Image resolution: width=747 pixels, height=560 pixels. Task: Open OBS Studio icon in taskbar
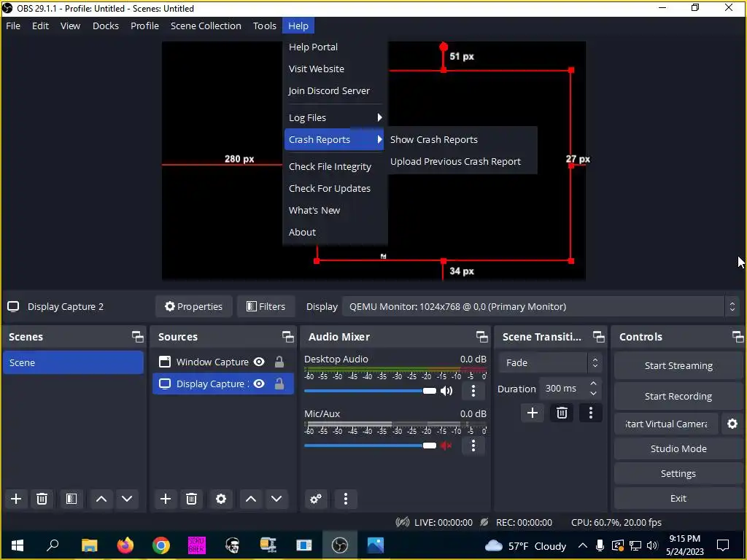(340, 545)
